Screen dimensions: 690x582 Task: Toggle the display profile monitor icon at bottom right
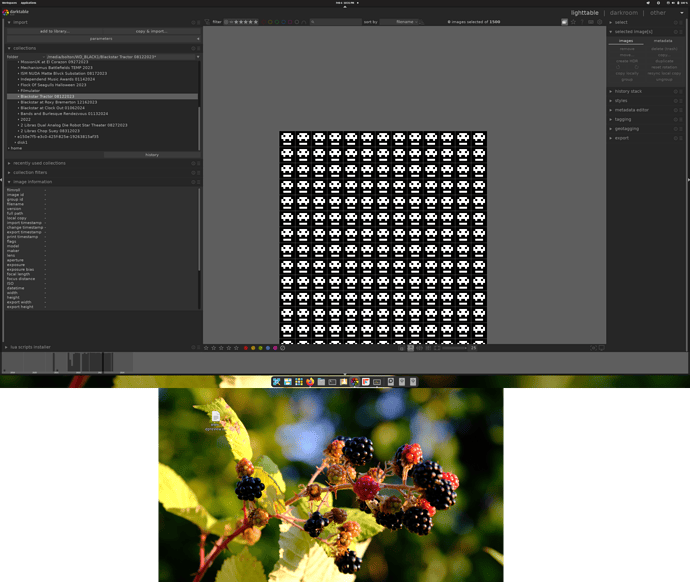point(602,348)
